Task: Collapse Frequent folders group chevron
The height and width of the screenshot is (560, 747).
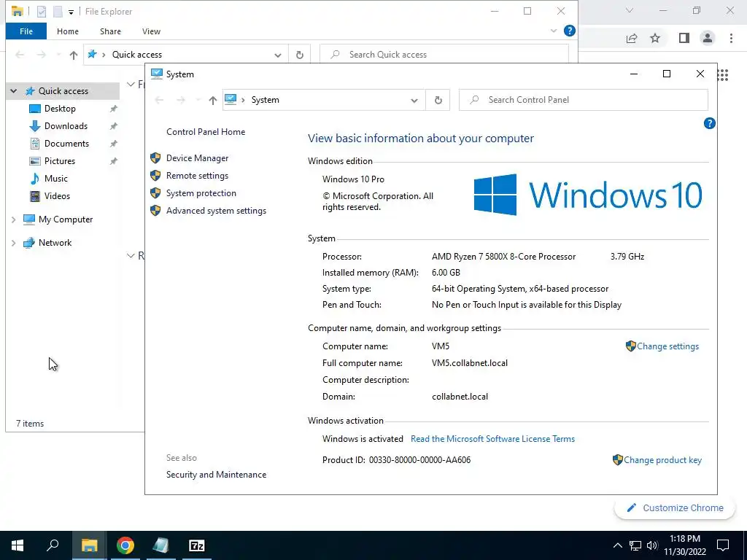Action: tap(131, 85)
